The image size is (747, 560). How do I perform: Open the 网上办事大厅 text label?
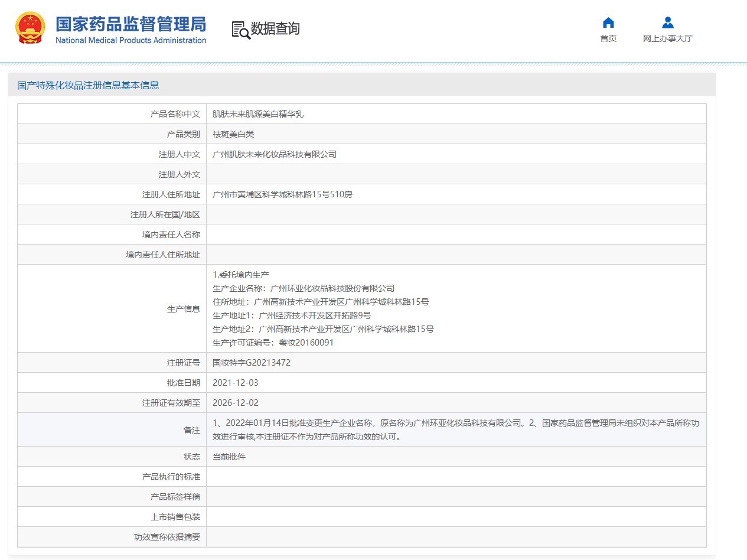coord(667,38)
